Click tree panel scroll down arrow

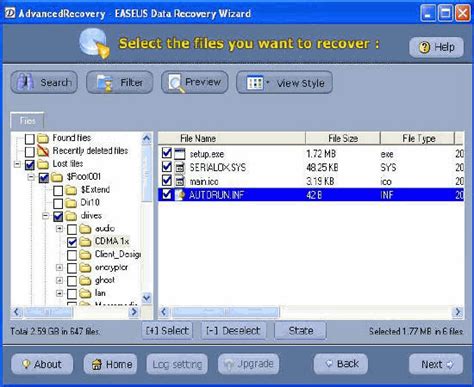tap(146, 297)
